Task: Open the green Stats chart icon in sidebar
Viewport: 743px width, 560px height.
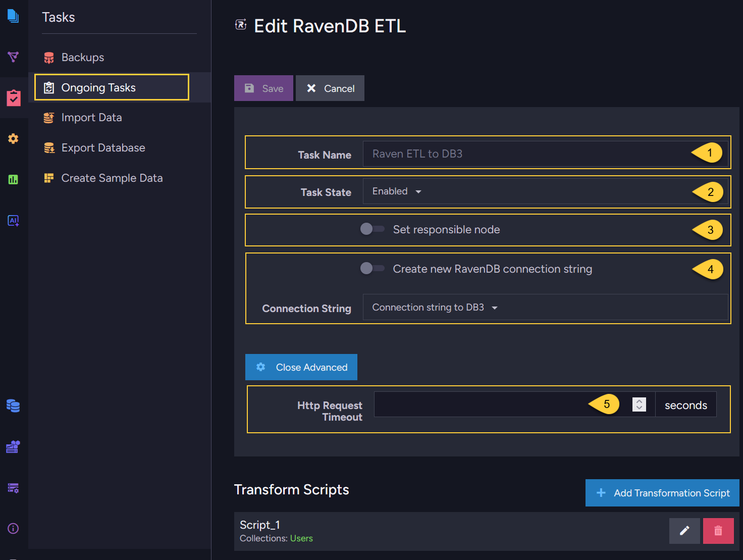Action: pos(13,179)
